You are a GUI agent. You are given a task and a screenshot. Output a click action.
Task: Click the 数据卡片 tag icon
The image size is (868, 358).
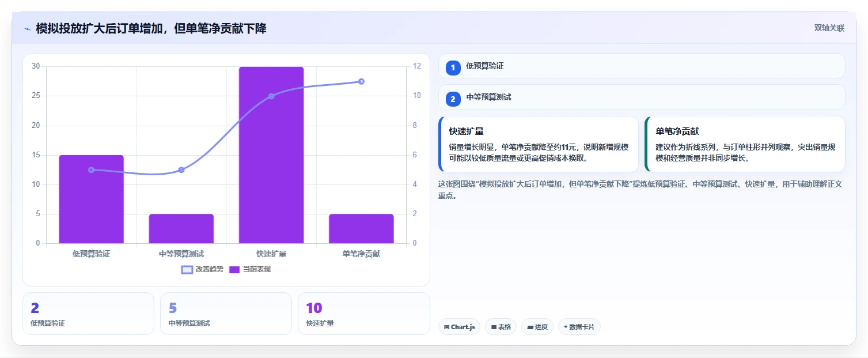pyautogui.click(x=566, y=327)
